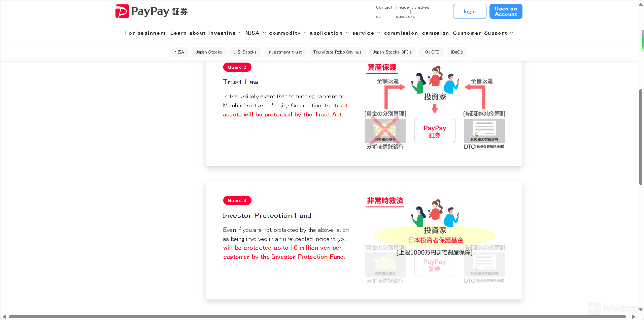The height and width of the screenshot is (320, 644).
Task: Open the Contact us link
Action: click(384, 12)
